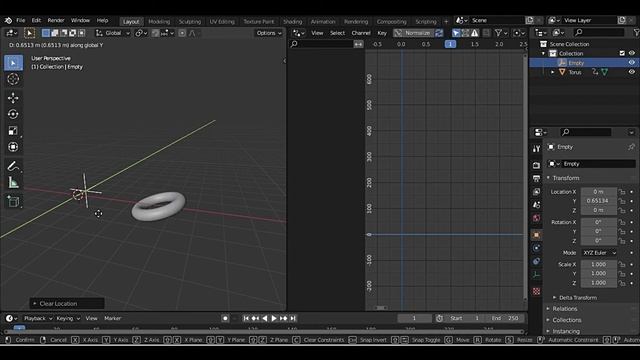This screenshot has height=360, width=640.
Task: Toggle lock on Location X
Action: 622,192
